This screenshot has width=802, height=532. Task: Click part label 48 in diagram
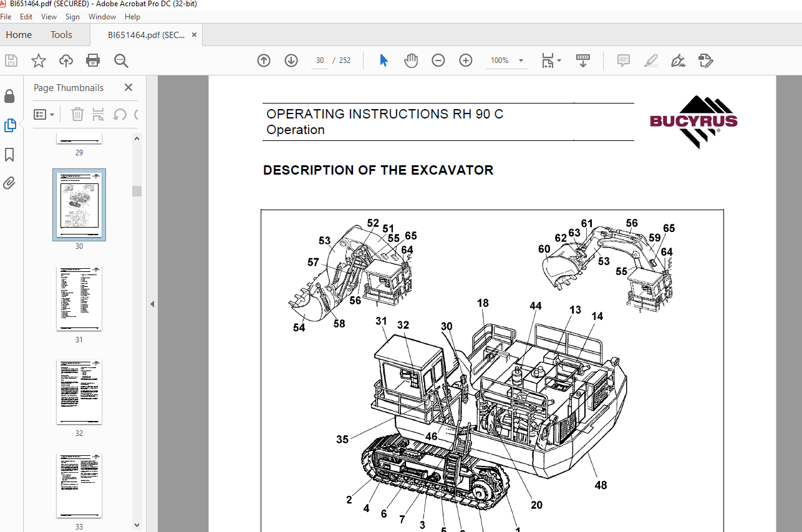click(x=601, y=485)
